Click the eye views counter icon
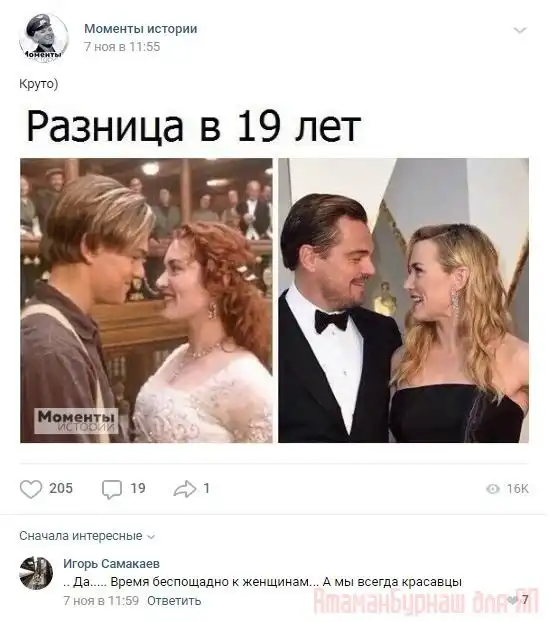 click(493, 489)
